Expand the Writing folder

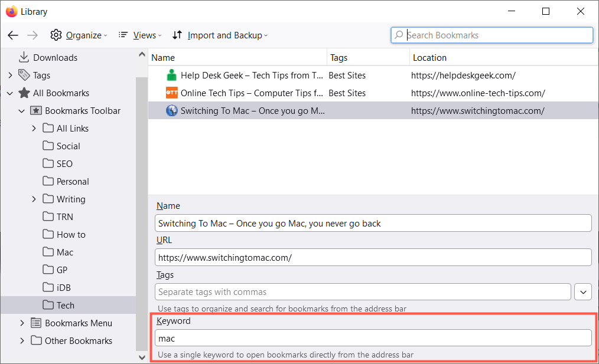(x=34, y=199)
